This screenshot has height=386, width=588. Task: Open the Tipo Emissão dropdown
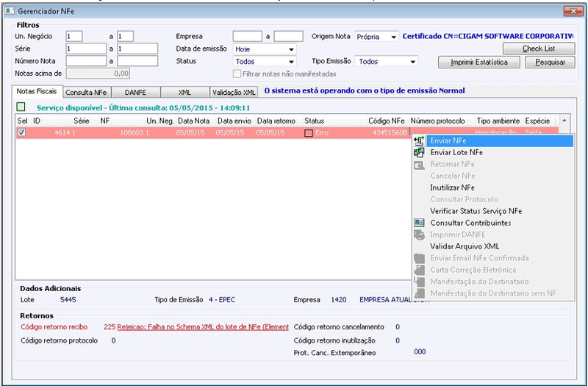click(413, 62)
